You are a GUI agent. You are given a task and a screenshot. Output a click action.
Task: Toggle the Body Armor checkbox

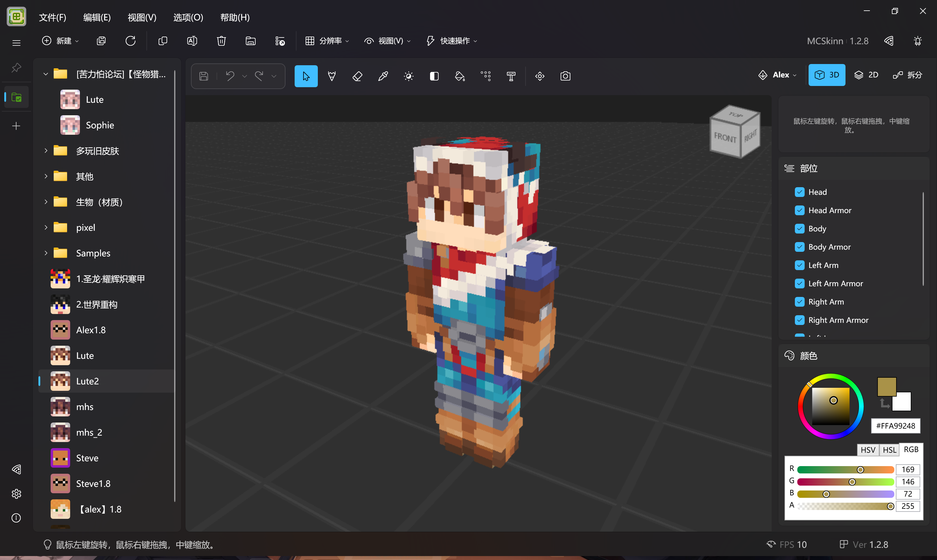799,247
